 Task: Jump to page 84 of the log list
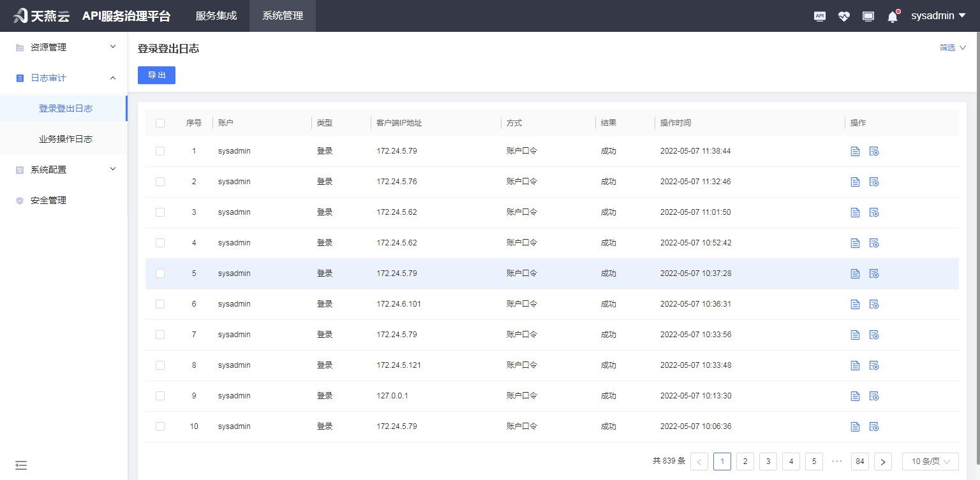pyautogui.click(x=859, y=461)
